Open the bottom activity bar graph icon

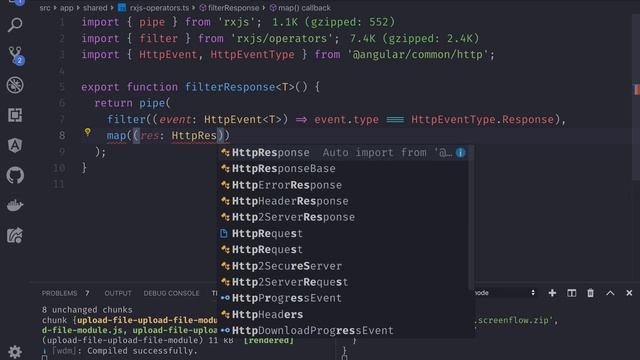click(x=15, y=236)
